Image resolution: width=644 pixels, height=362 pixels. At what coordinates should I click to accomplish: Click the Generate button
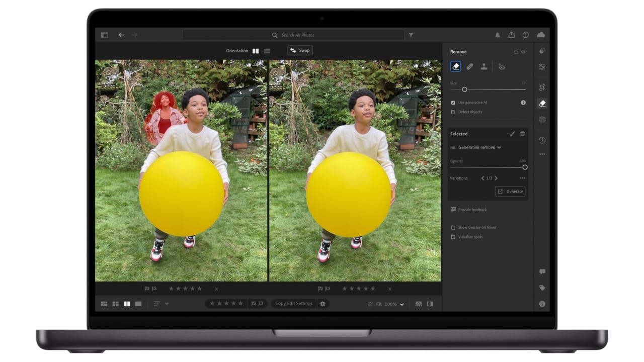[510, 192]
